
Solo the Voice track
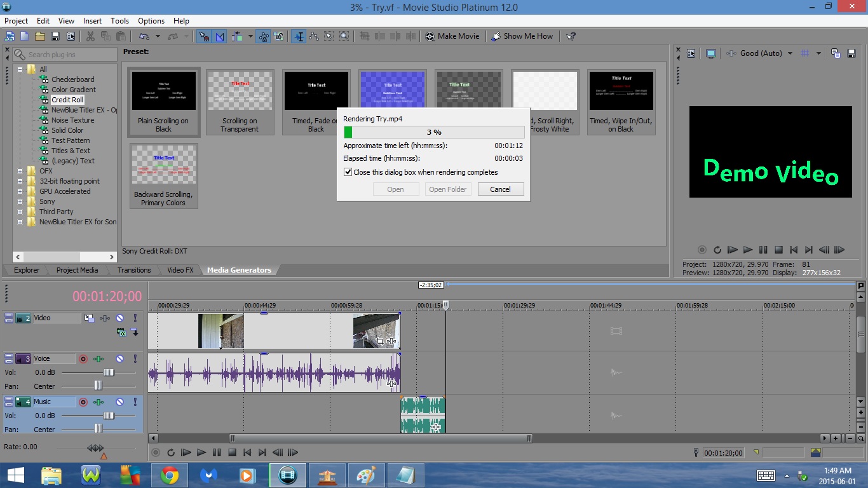point(135,359)
